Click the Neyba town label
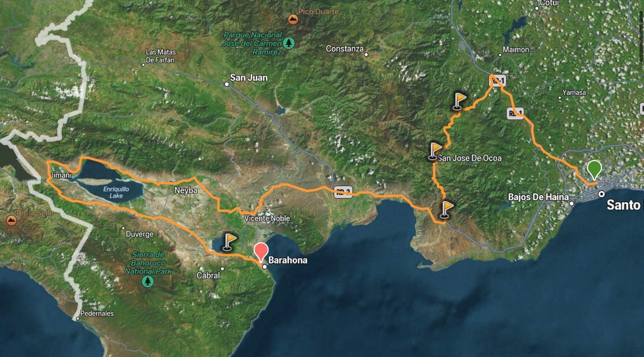The image size is (644, 357). [x=185, y=191]
